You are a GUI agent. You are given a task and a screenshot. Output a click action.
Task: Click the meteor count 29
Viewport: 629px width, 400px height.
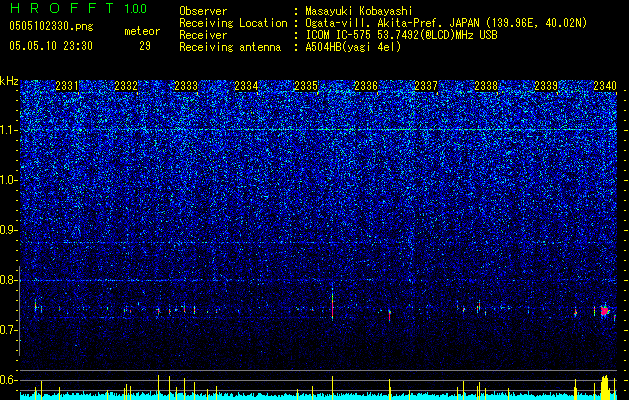pyautogui.click(x=145, y=46)
